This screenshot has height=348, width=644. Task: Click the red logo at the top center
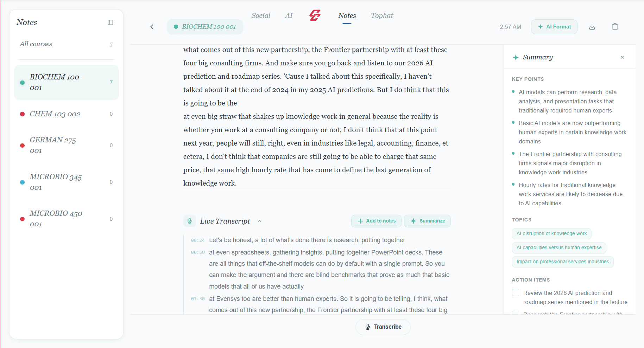(x=314, y=15)
